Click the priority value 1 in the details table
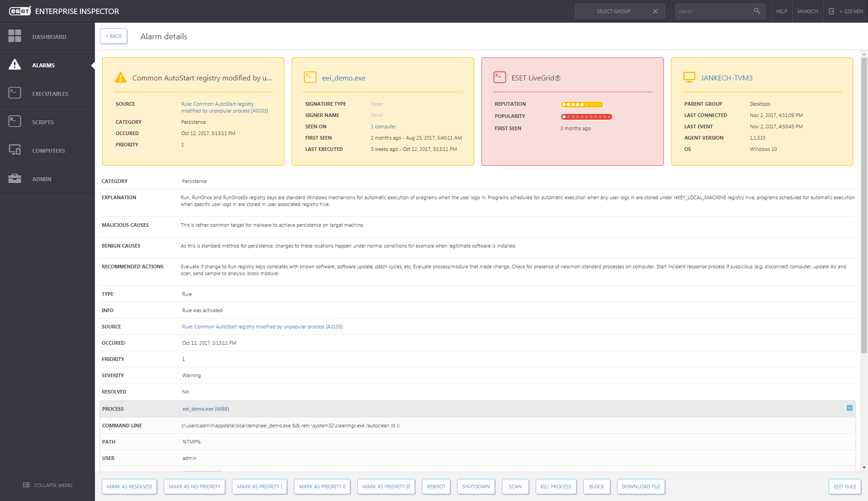The height and width of the screenshot is (501, 868). pos(184,359)
